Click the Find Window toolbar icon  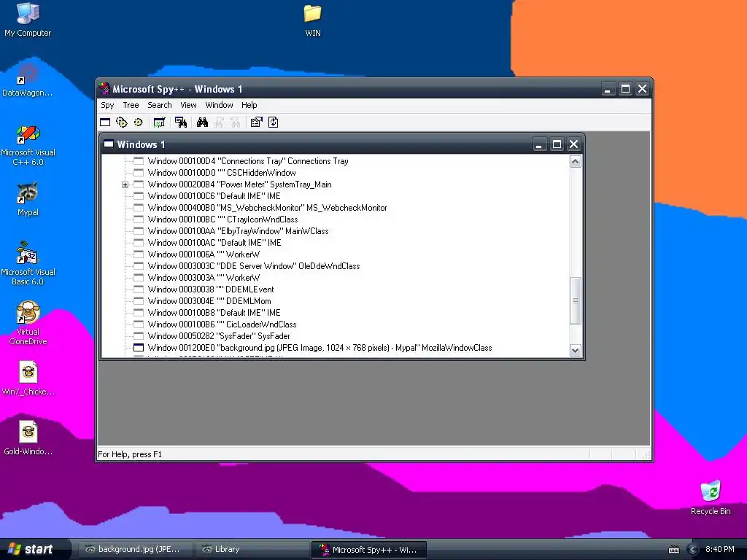pyautogui.click(x=181, y=122)
